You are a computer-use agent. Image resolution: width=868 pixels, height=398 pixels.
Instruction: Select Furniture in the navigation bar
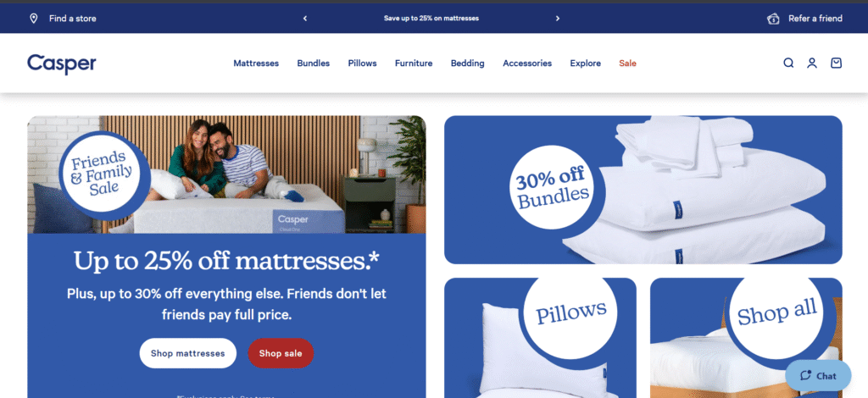(414, 63)
